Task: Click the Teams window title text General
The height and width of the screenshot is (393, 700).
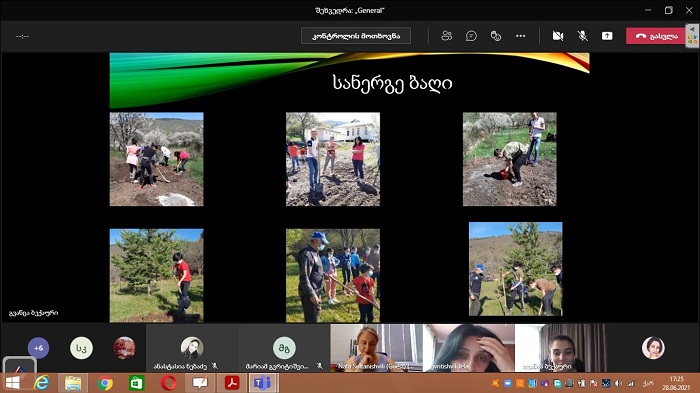Action: point(350,10)
